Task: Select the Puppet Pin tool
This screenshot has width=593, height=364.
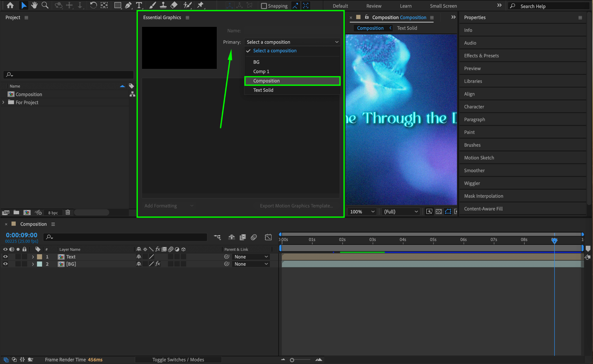Action: point(200,5)
